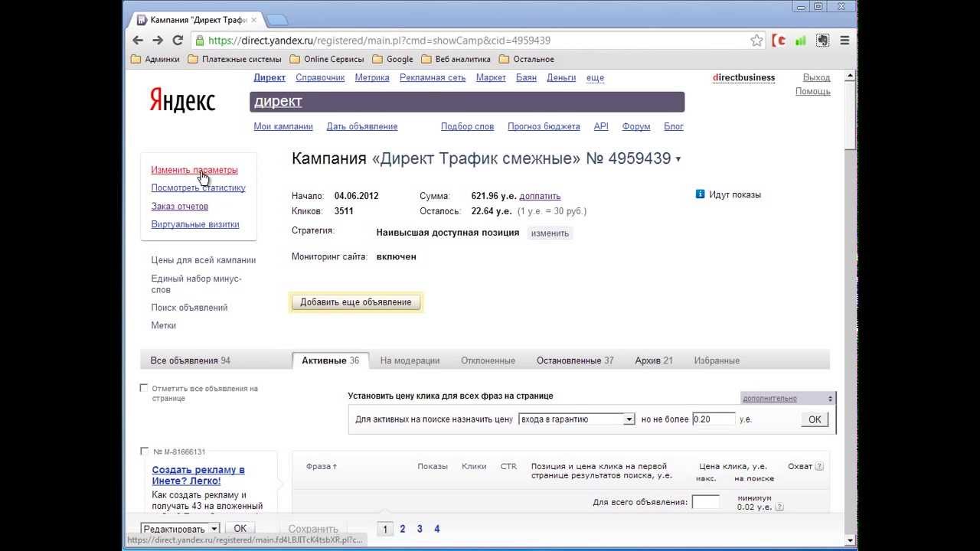Switch to the Остановленные 37 tab
The image size is (980, 551).
(575, 360)
